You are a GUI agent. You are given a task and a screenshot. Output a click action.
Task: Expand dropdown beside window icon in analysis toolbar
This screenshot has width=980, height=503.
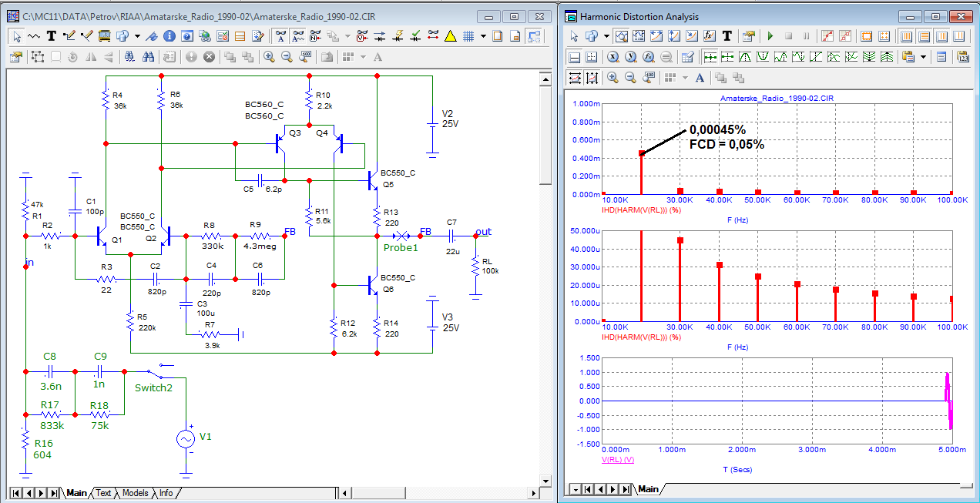point(606,35)
